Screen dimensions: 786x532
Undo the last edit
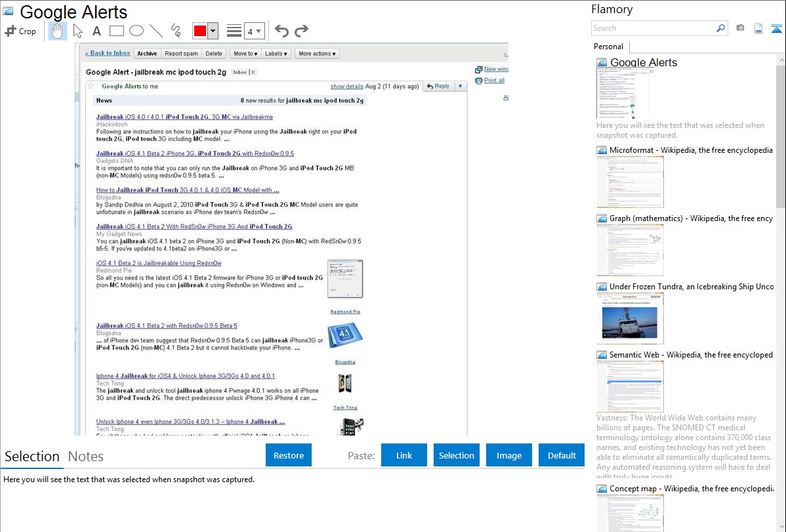pyautogui.click(x=281, y=31)
